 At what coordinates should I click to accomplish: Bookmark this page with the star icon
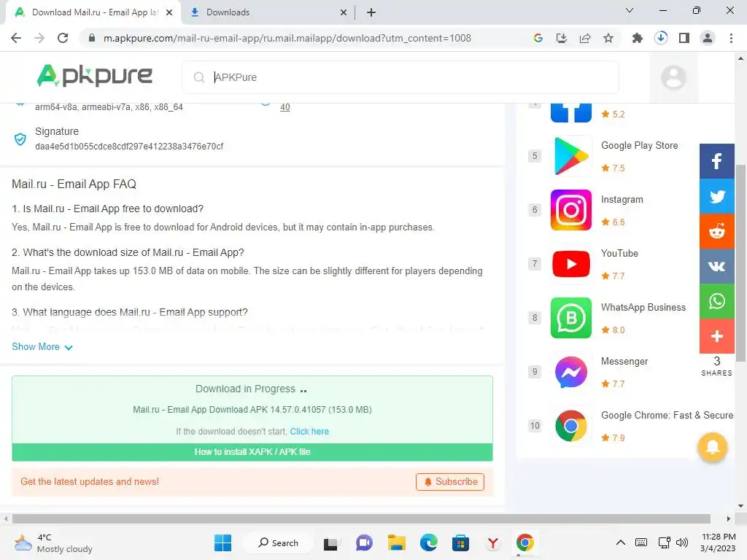[x=608, y=38]
